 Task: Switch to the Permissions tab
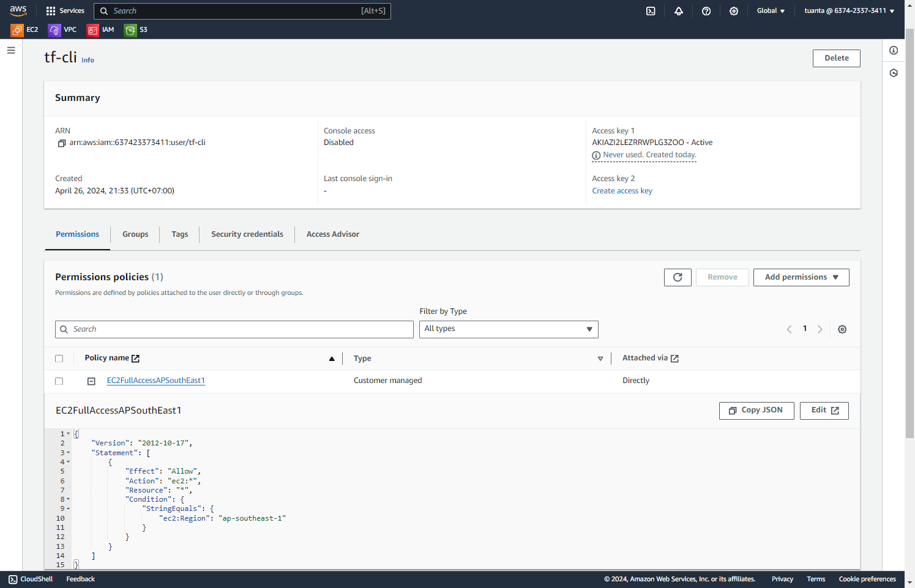pyautogui.click(x=77, y=234)
